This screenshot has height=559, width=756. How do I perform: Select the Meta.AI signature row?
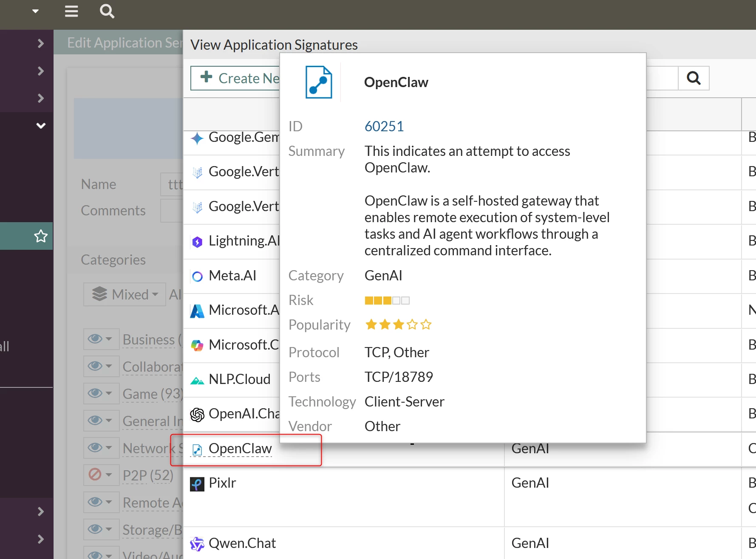pos(232,276)
